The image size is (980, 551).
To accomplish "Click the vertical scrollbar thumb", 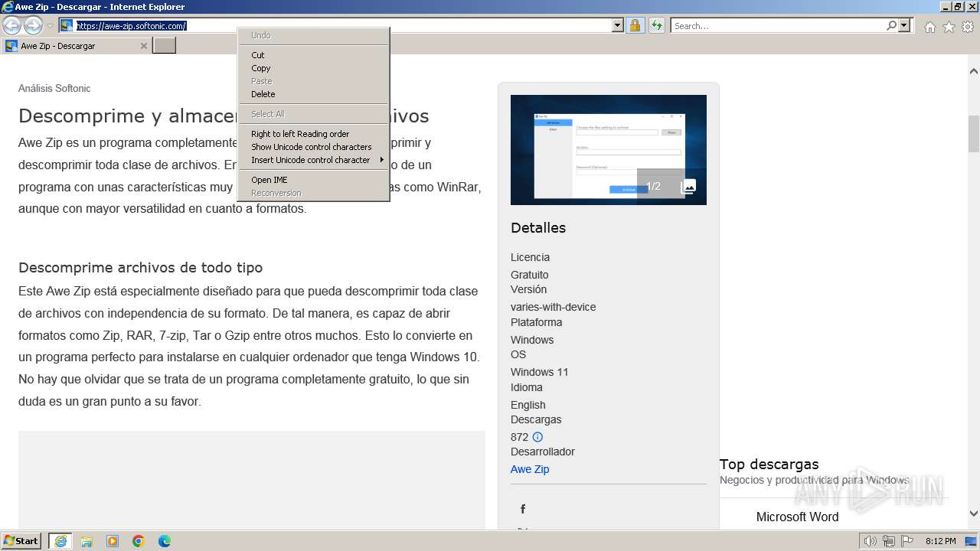I will [974, 134].
